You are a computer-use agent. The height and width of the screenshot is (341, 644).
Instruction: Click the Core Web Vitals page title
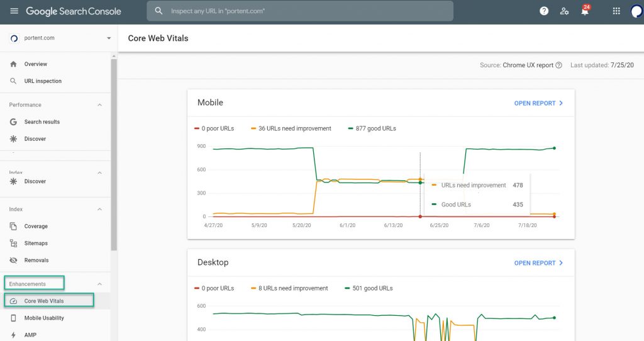pos(158,38)
